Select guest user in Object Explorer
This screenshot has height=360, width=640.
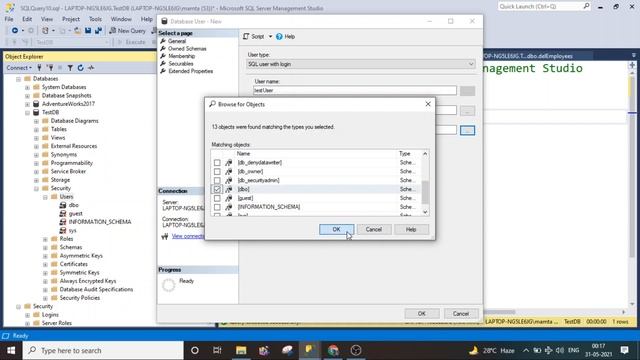point(76,213)
